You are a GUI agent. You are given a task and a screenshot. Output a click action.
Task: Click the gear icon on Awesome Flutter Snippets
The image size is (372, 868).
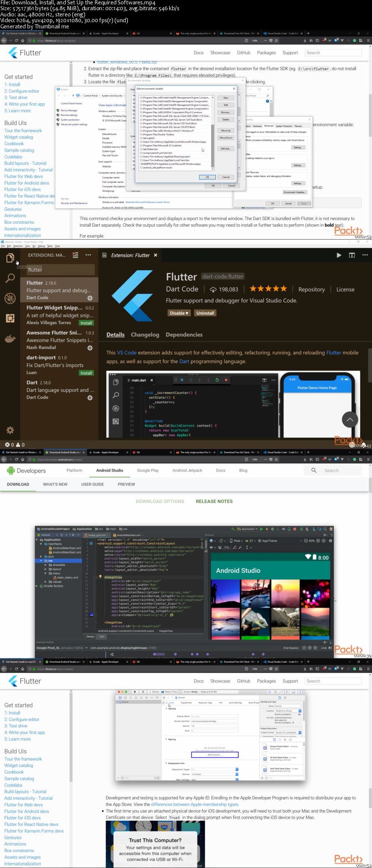tap(90, 348)
